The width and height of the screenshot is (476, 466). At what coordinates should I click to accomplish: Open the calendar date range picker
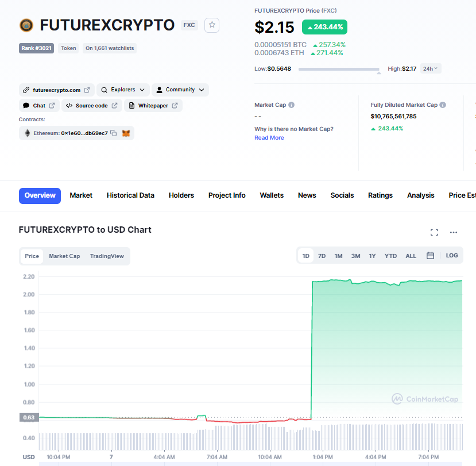click(430, 256)
